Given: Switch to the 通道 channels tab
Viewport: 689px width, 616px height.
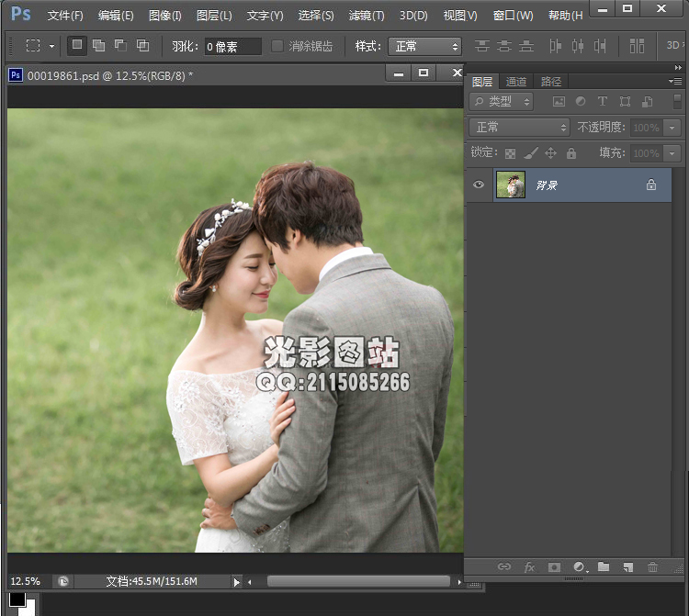Looking at the screenshot, I should point(515,82).
